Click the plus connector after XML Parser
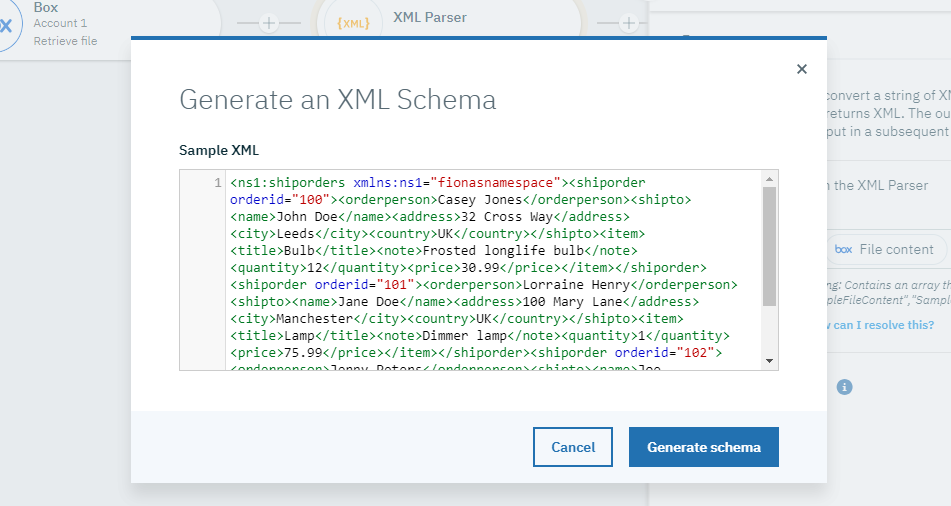951x506 pixels. (628, 23)
